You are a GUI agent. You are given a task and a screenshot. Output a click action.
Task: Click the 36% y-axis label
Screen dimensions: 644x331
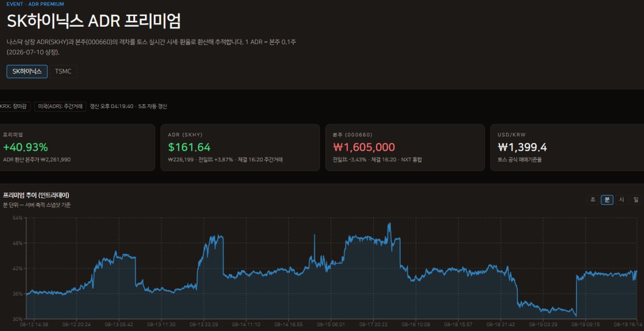(x=18, y=294)
